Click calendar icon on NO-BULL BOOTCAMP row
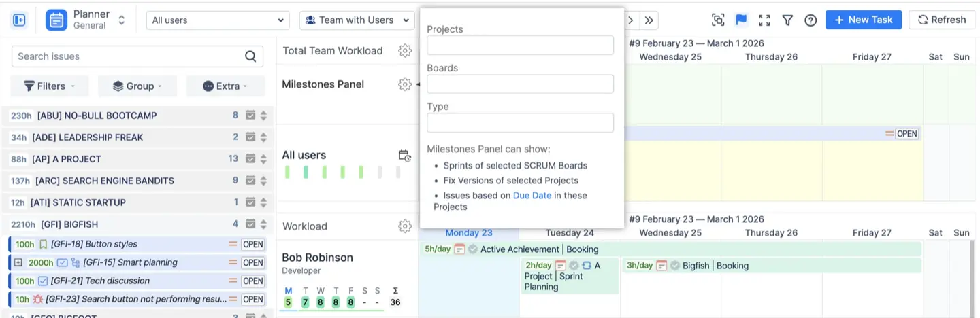Image resolution: width=980 pixels, height=318 pixels. 250,116
